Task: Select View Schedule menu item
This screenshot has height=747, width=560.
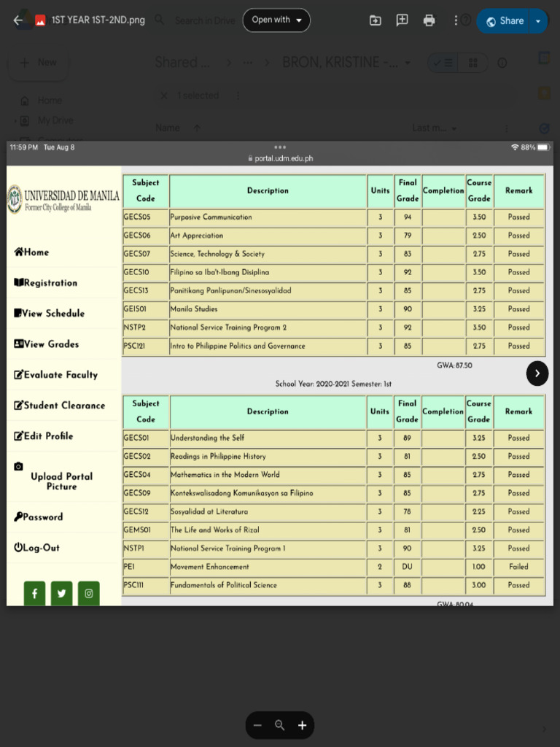Action: point(50,313)
